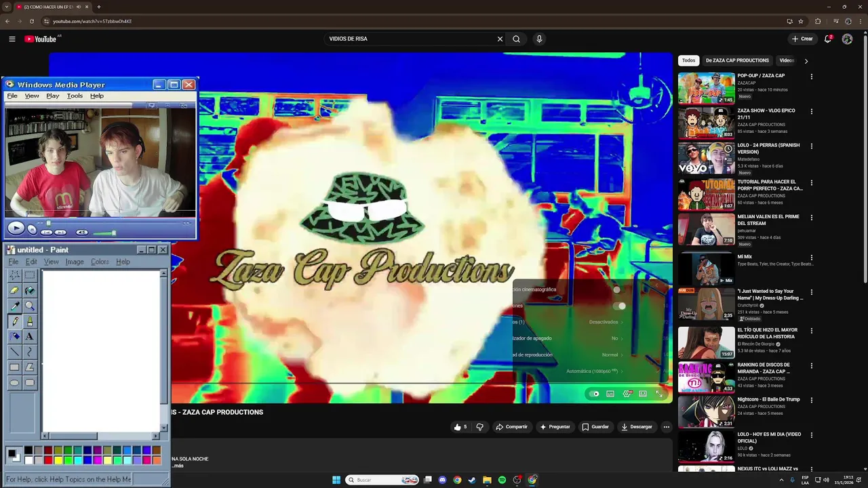Activate the Magnifier tool in Paint
The height and width of the screenshot is (488, 868).
click(30, 306)
